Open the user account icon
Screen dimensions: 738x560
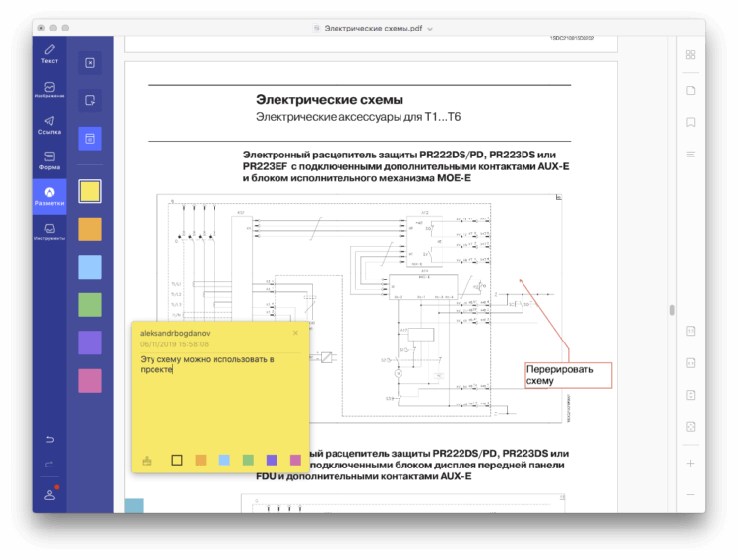49,495
